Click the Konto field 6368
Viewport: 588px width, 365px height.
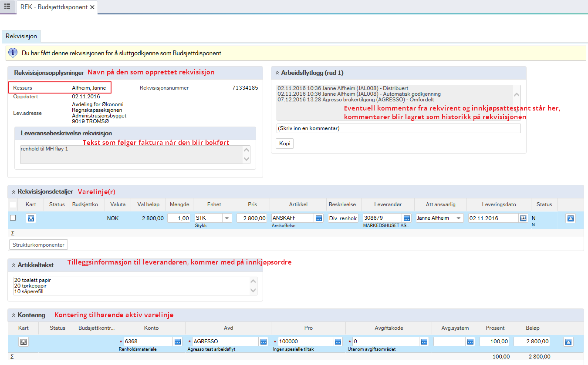click(x=148, y=342)
